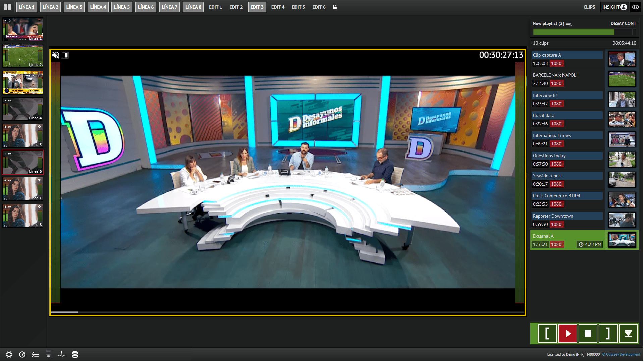Open the checklist icon in bottom bar
This screenshot has width=644, height=362.
[35, 354]
